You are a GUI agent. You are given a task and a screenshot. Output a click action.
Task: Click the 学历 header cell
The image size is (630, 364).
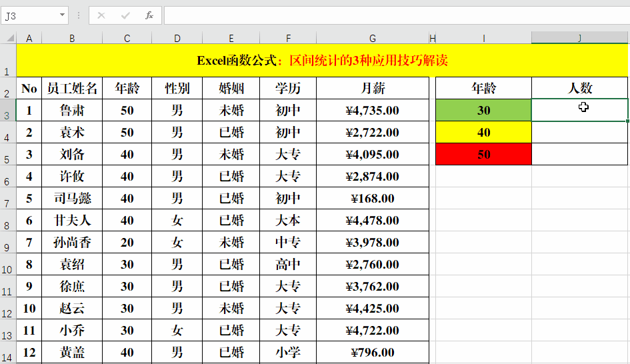point(288,88)
